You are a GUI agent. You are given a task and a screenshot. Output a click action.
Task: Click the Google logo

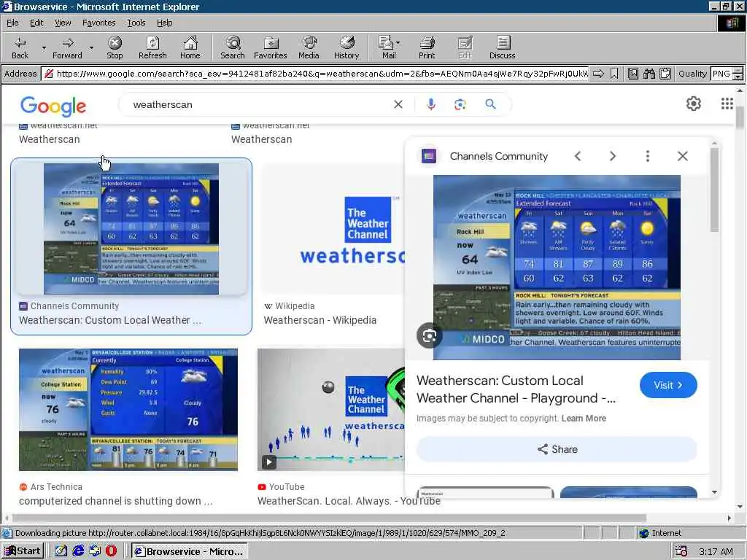point(53,106)
